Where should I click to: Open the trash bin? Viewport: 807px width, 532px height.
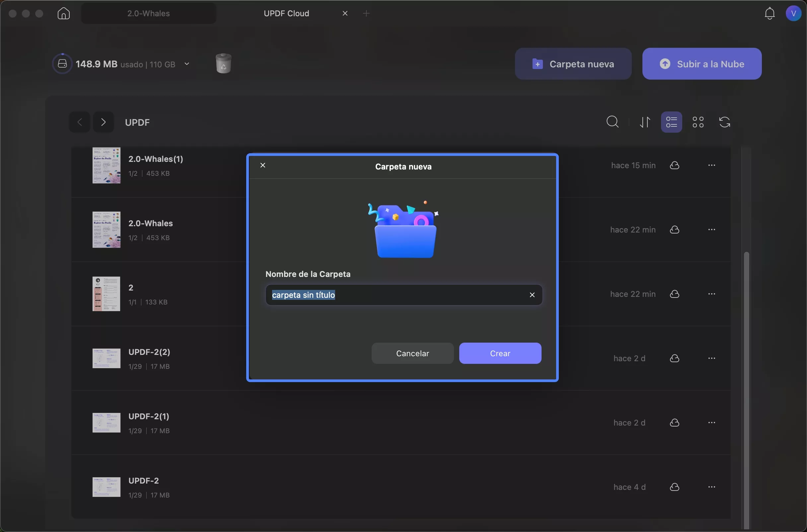click(x=223, y=63)
